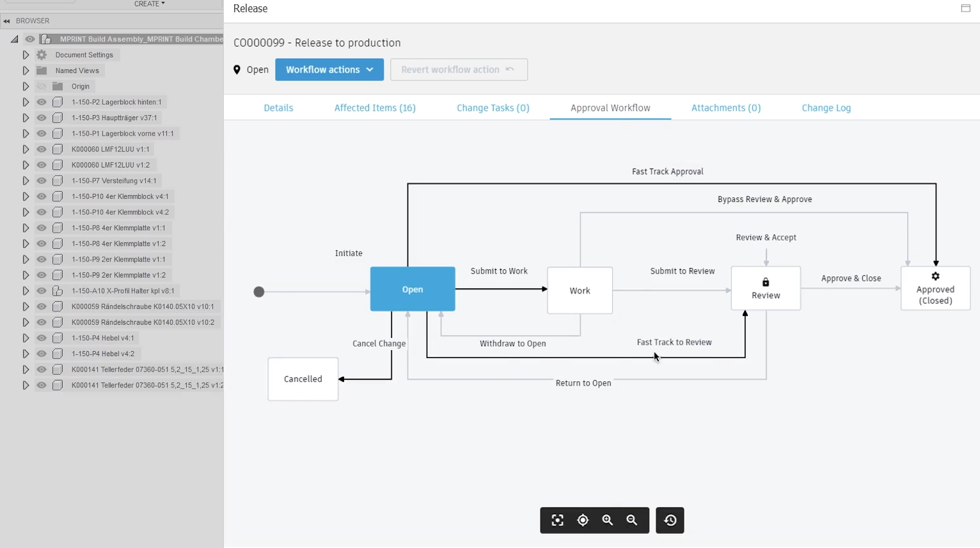The height and width of the screenshot is (548, 980).
Task: Select K000141 Tellerfeder v1:1 tree item
Action: pos(147,370)
